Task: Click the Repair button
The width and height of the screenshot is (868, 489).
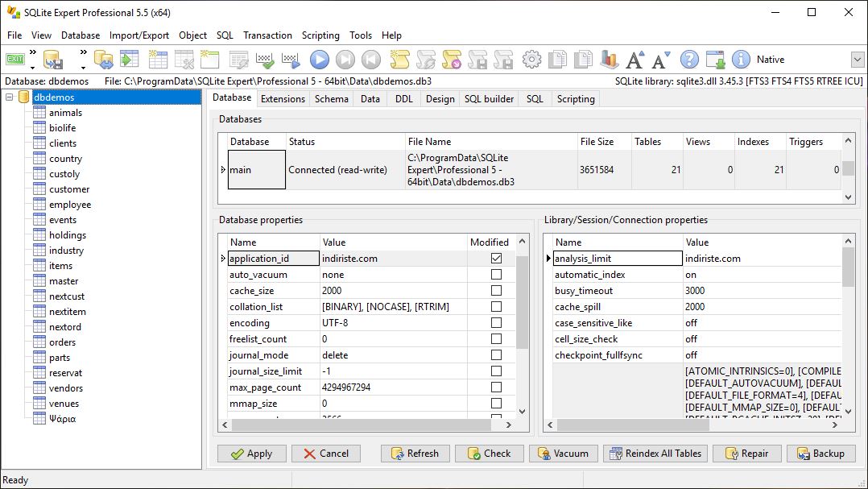Action: 747,454
